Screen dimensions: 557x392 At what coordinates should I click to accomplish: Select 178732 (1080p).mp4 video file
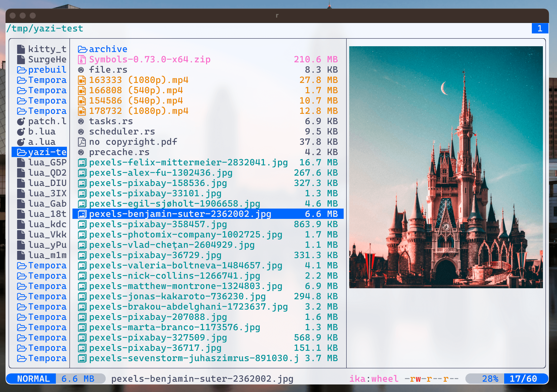point(139,111)
